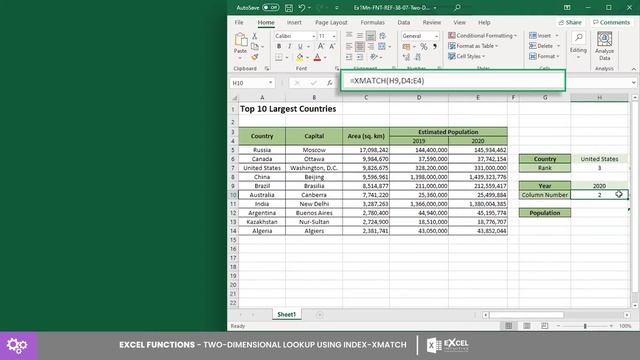This screenshot has height=360, width=640.
Task: Open the Comments pane button
Action: pyautogui.click(x=611, y=22)
